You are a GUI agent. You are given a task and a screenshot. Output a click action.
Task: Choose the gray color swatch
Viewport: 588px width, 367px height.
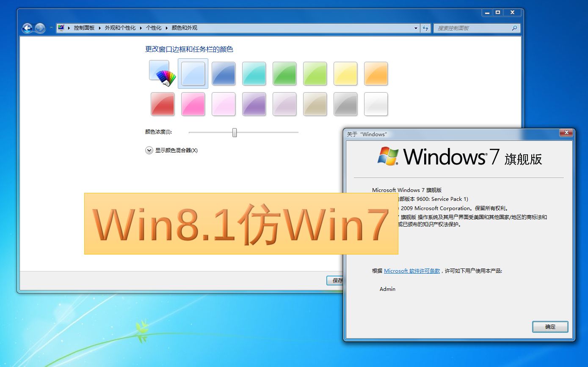click(345, 104)
